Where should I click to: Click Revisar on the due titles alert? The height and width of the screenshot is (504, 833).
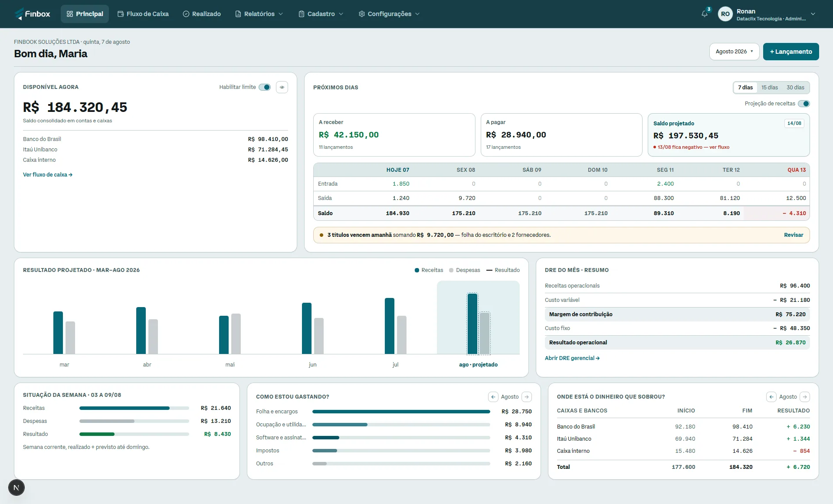[x=794, y=235]
